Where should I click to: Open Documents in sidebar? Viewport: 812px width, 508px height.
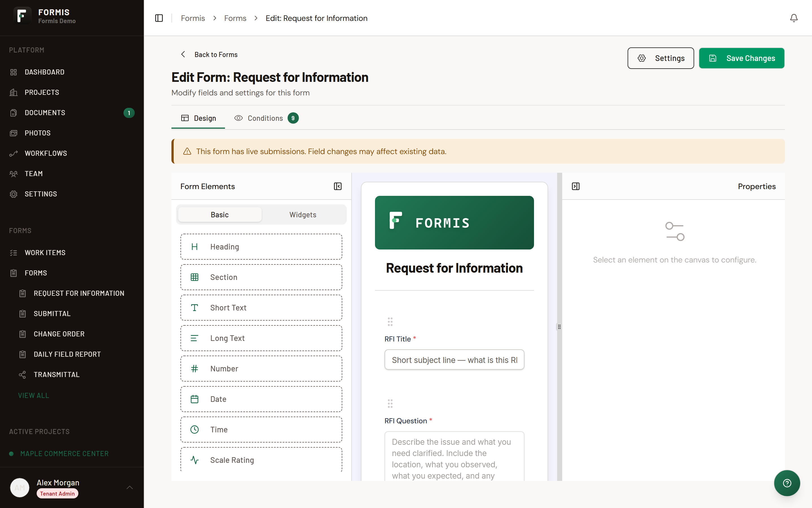[x=72, y=113]
